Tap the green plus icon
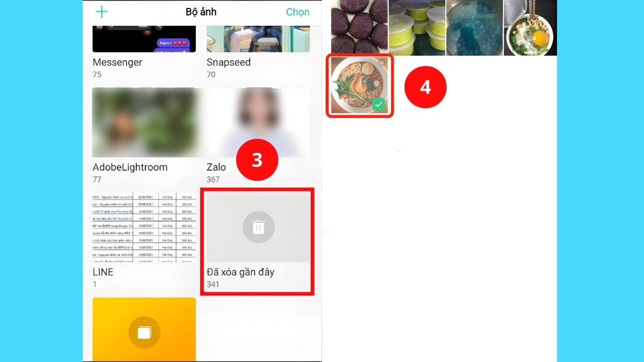The height and width of the screenshot is (362, 644). tap(101, 12)
